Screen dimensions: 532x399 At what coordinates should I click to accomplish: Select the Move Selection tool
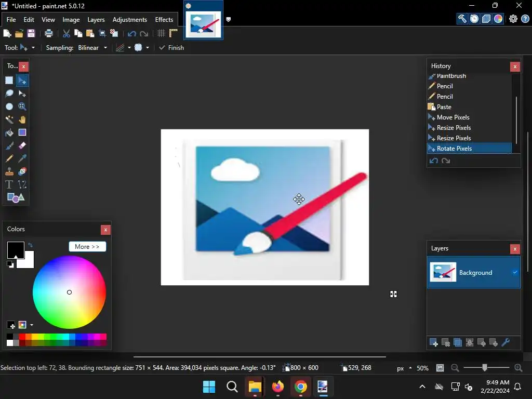pos(22,94)
